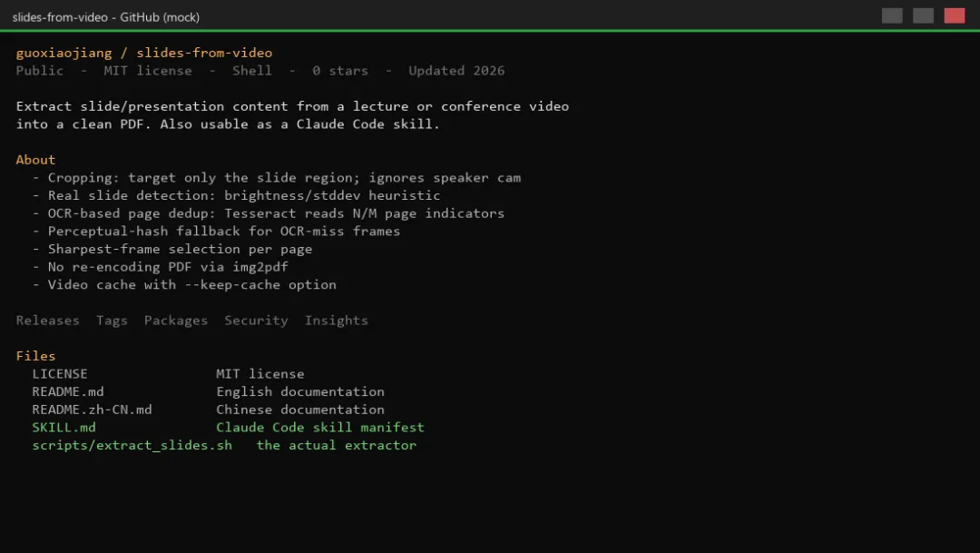Open the slides-from-video repository name link
Screen dimensions: 980x553
click(x=204, y=53)
